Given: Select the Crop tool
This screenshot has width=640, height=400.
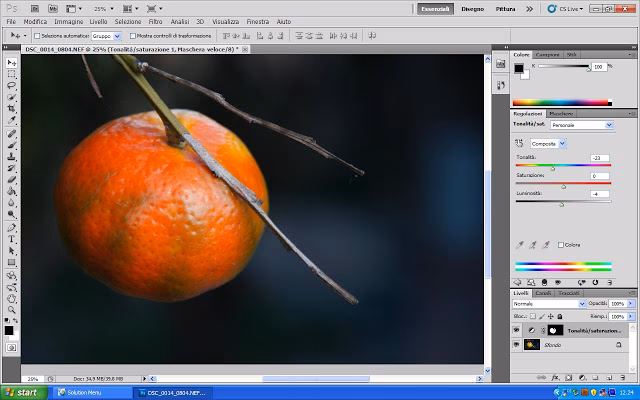Looking at the screenshot, I should tap(11, 109).
